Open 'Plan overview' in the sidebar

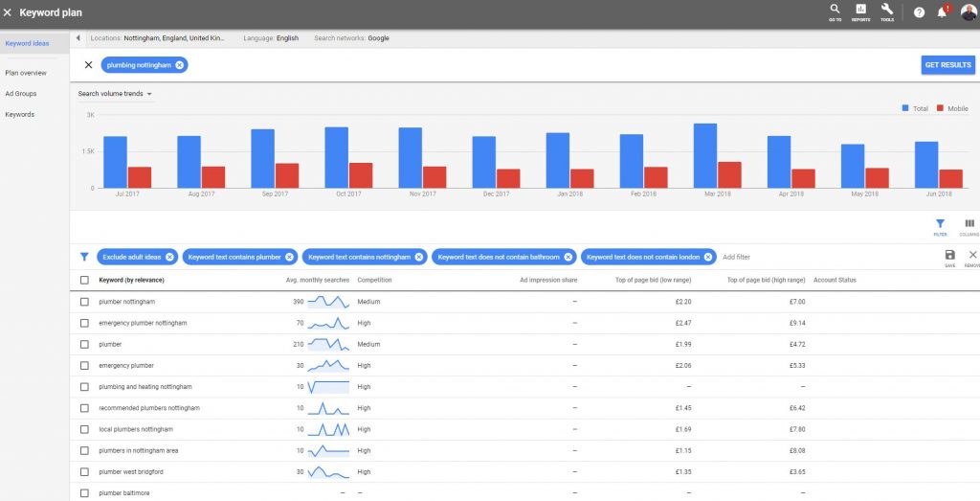(x=25, y=73)
